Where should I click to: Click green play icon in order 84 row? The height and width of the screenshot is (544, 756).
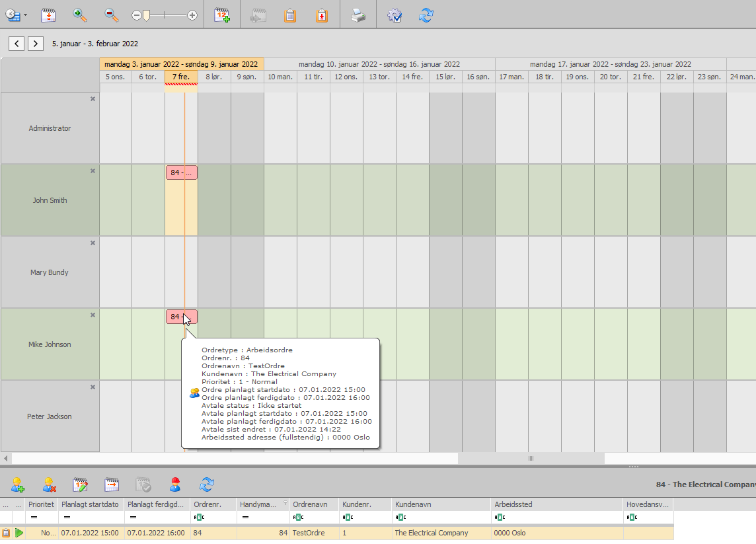pos(19,533)
